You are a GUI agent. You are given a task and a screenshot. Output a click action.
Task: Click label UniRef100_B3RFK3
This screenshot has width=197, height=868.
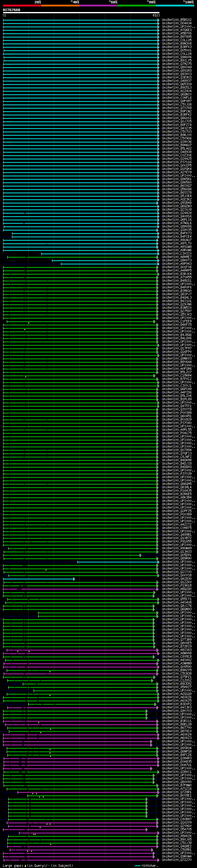tap(177, 47)
